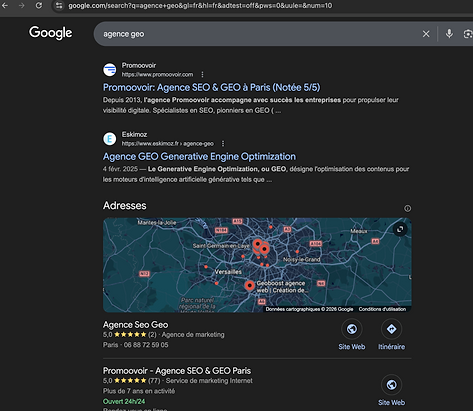Click 'Noisy-le-Grand' label on the map
Screen dimensions: 473x411
tap(301, 259)
